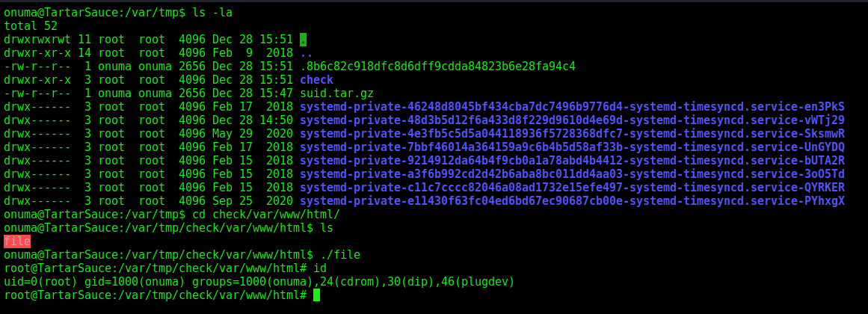Click the 'ls -la' command text
Viewport: 868px width, 314px height.
[212, 13]
